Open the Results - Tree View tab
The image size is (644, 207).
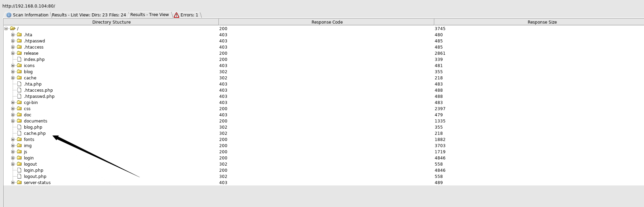coord(149,15)
